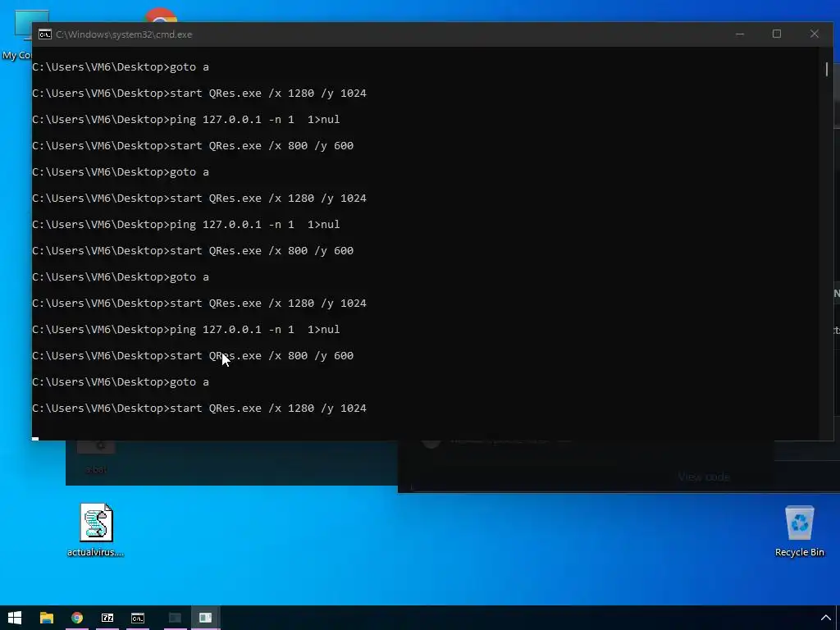Screen dimensions: 840x630
Task: Select the My Computer desktop icon
Action: click(18, 34)
